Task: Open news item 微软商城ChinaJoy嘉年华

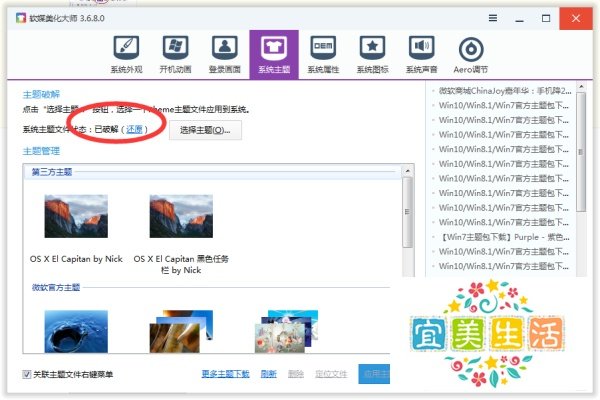Action: pyautogui.click(x=505, y=91)
